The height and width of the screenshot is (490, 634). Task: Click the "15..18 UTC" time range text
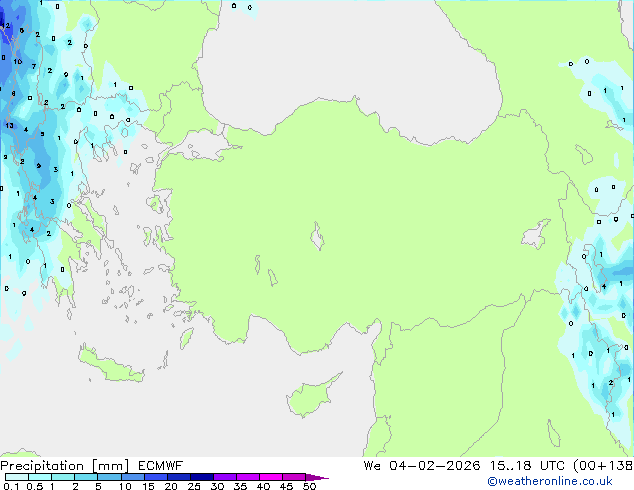pos(527,466)
